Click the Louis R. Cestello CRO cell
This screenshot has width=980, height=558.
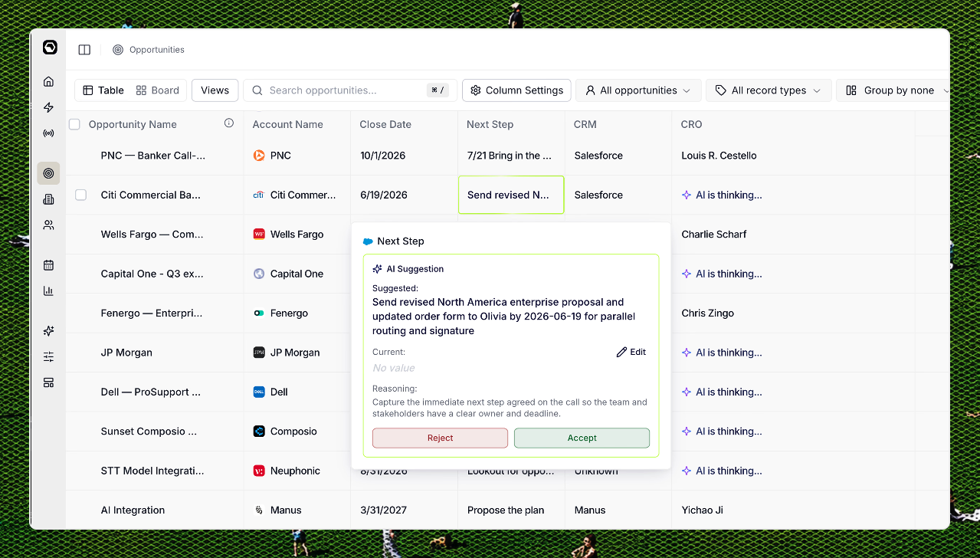tap(719, 156)
